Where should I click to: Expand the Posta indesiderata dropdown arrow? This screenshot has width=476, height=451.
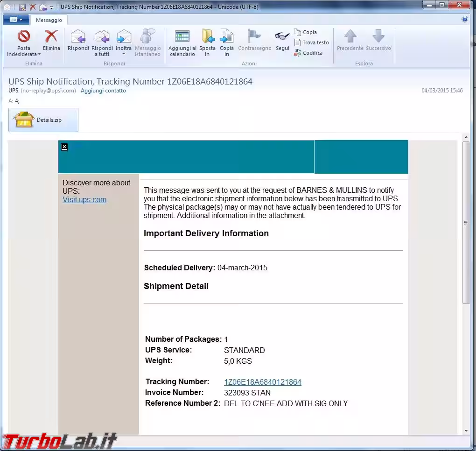pyautogui.click(x=40, y=54)
